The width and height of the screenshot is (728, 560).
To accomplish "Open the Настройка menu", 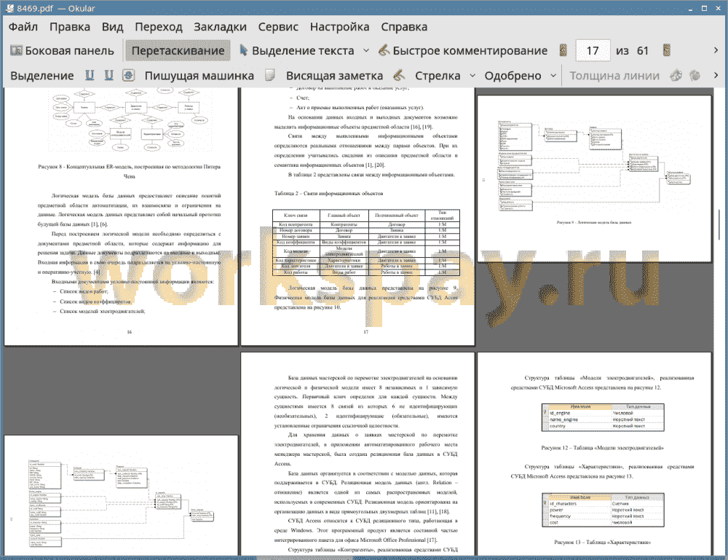I will pos(339,27).
